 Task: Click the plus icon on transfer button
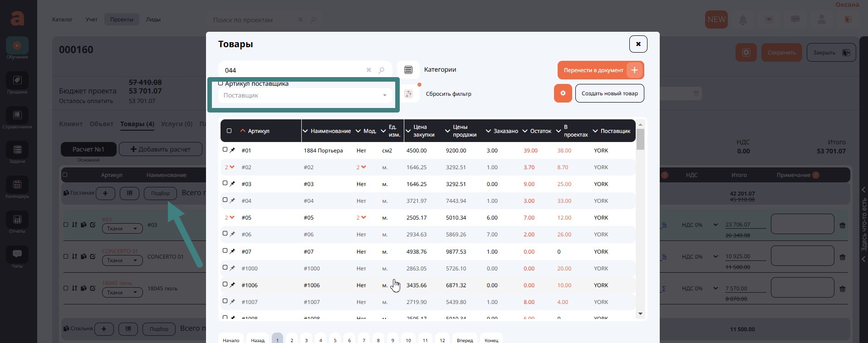634,70
